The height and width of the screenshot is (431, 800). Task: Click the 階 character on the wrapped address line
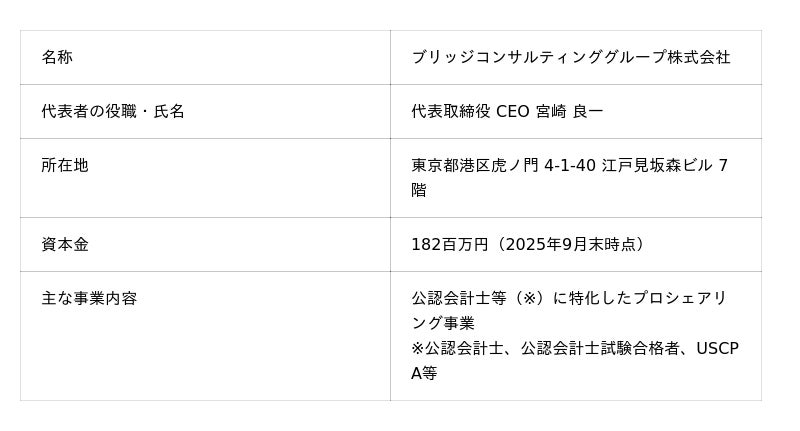click(419, 190)
